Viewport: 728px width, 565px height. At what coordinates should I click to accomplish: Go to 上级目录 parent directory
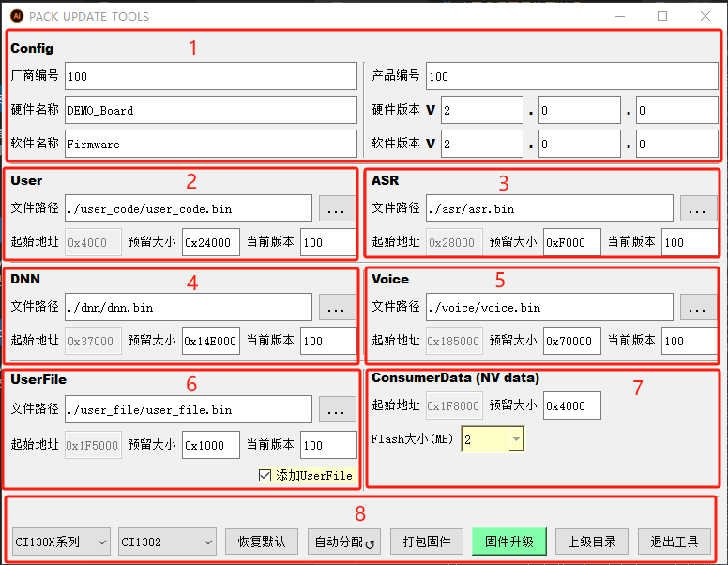coord(592,542)
